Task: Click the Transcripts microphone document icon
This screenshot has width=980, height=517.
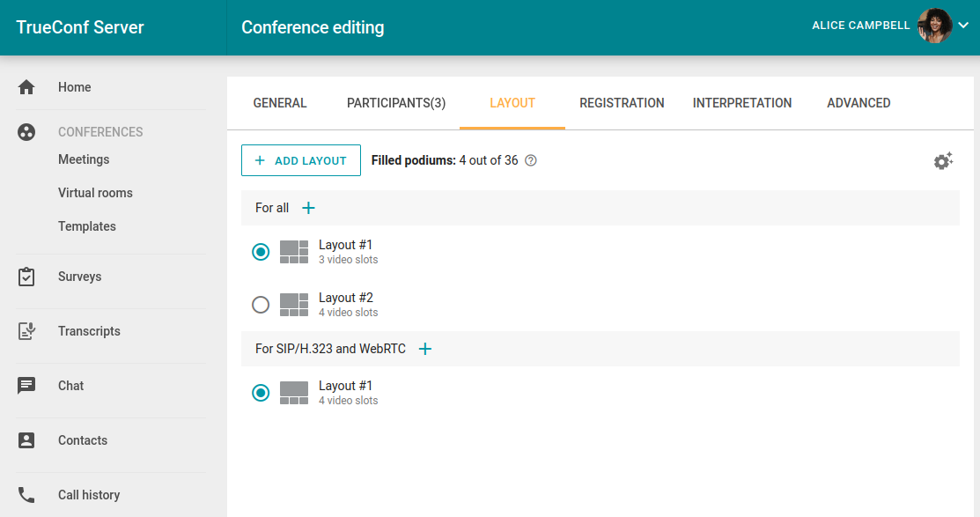Action: 26,331
